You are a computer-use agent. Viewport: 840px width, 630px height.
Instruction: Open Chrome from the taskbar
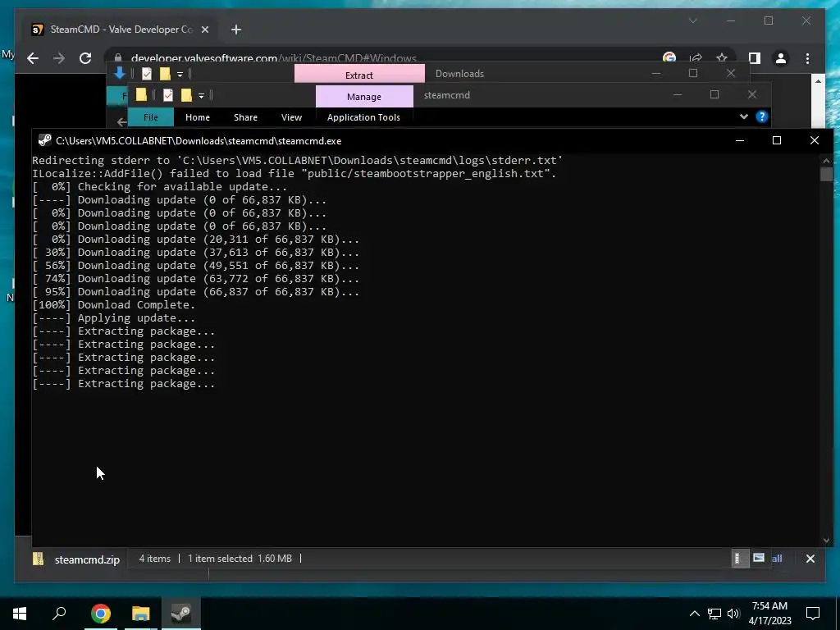click(x=100, y=614)
